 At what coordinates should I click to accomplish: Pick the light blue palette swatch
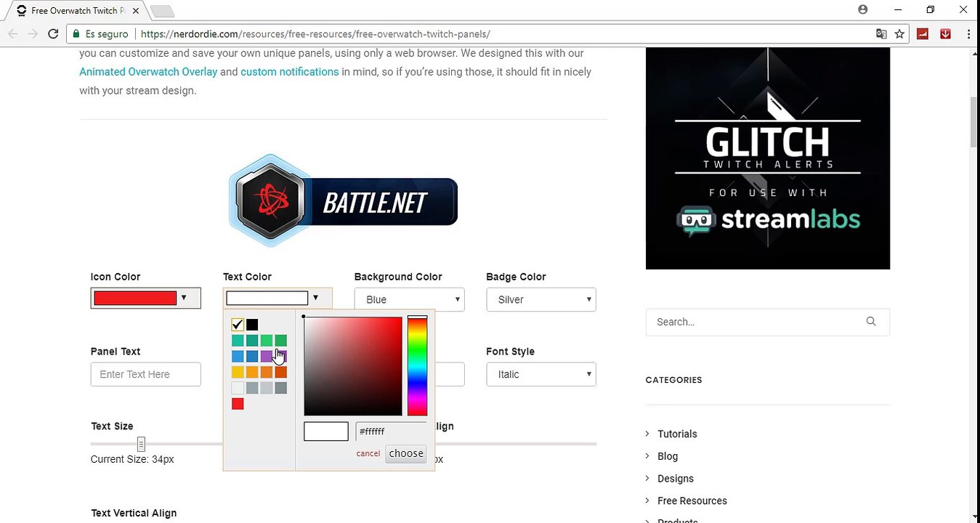tap(238, 357)
